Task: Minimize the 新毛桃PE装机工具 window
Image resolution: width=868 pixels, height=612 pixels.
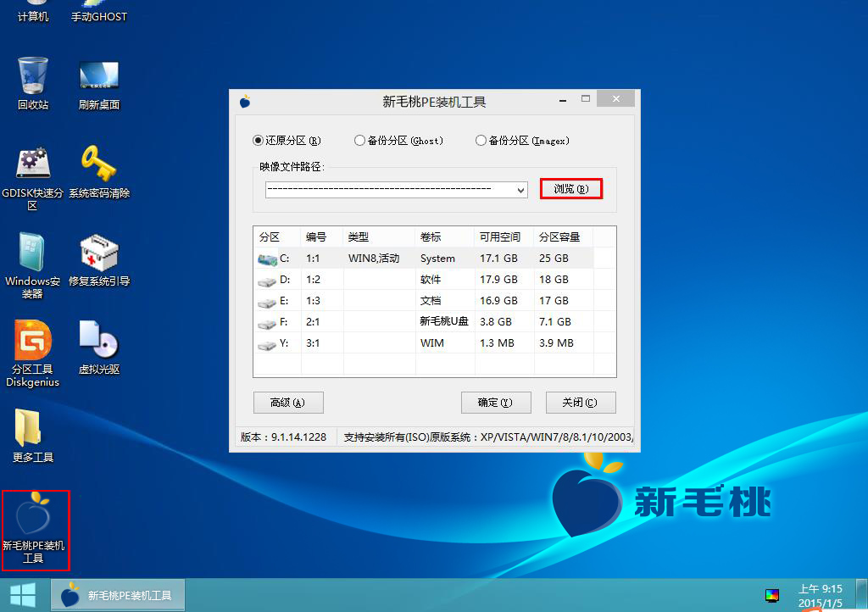Action: tap(563, 100)
